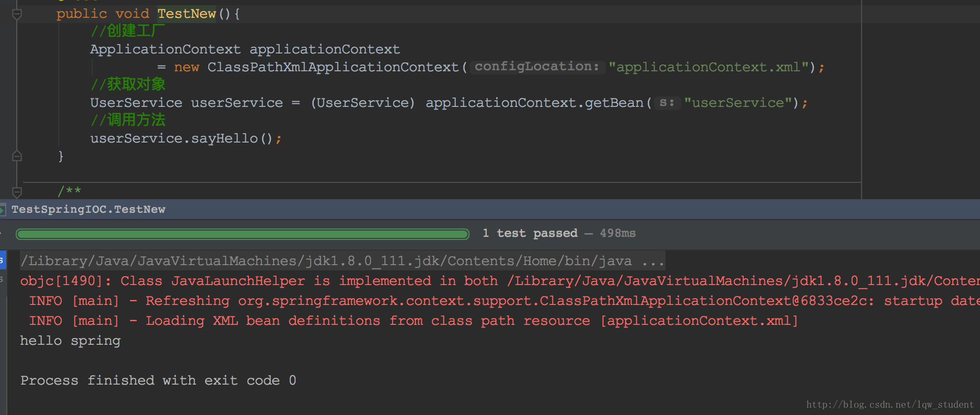Click the 'Refreshing org.springframework' INFO line

click(x=504, y=301)
